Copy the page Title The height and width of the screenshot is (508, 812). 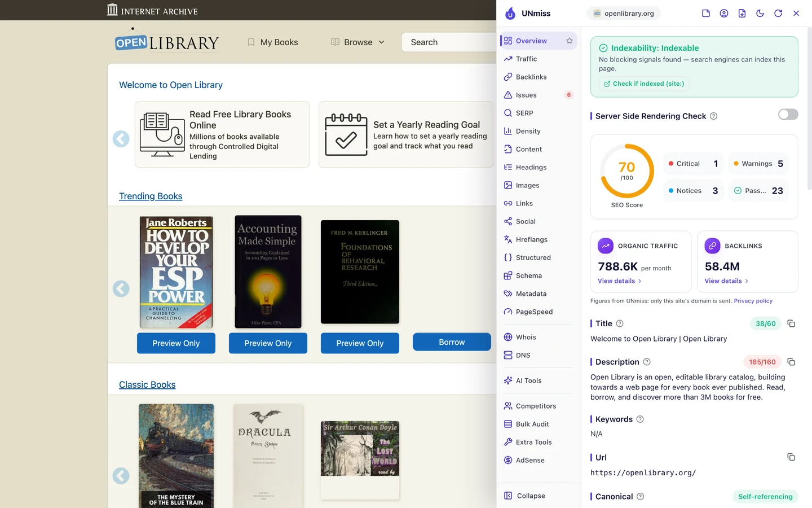click(791, 323)
